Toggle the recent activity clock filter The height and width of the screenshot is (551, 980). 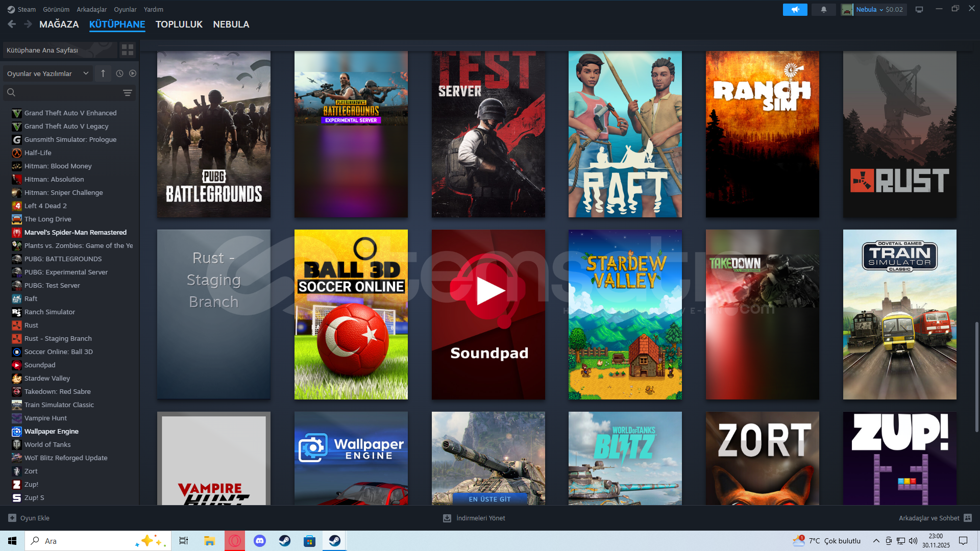point(119,73)
